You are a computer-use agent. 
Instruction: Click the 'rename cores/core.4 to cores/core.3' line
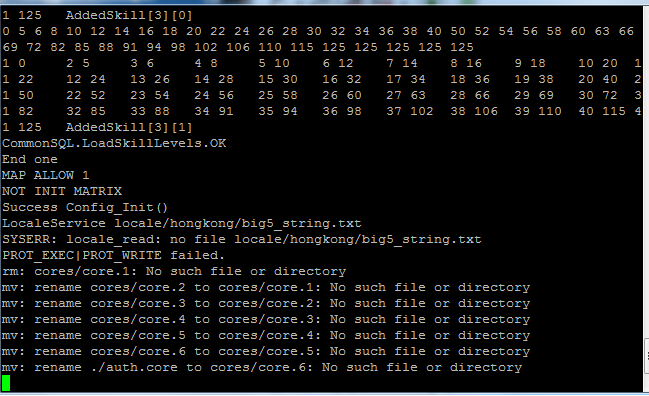point(266,319)
